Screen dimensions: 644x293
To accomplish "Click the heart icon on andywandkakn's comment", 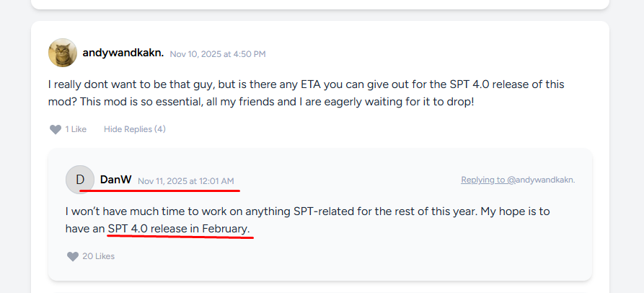I will point(56,129).
